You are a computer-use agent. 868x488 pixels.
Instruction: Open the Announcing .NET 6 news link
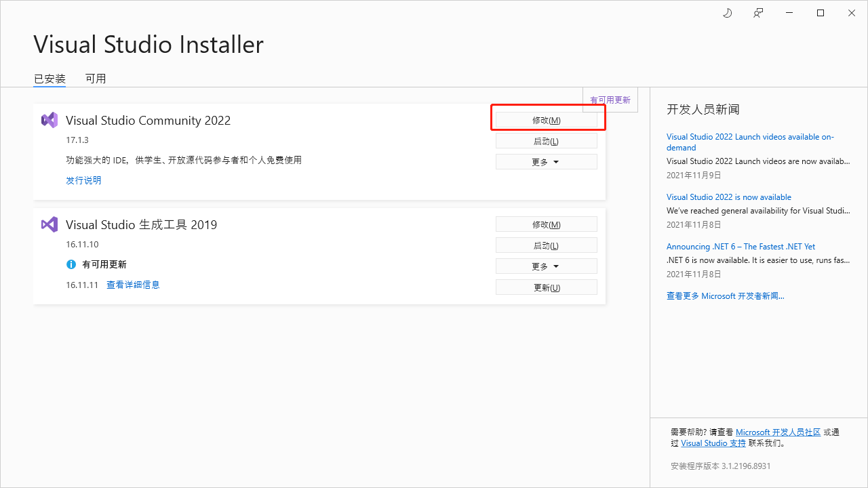click(741, 246)
